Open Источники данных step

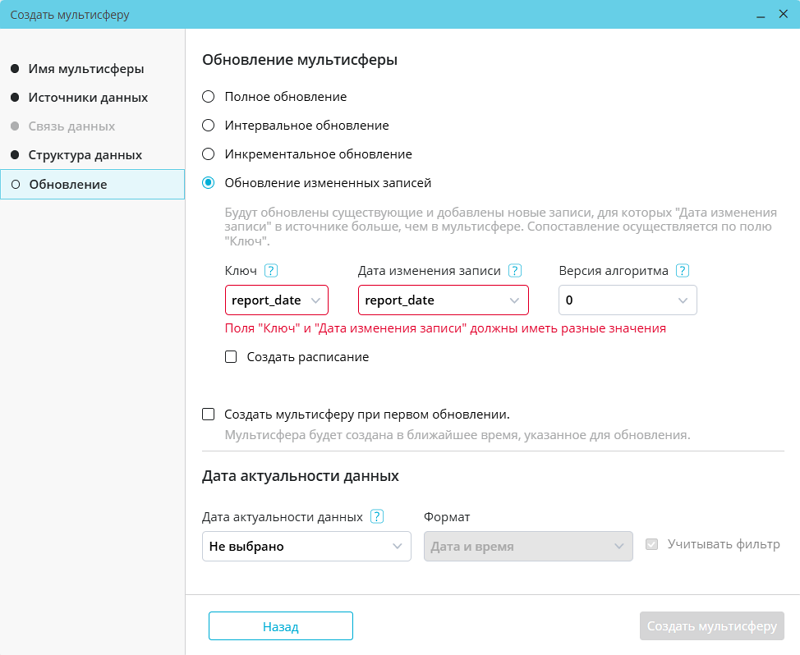pyautogui.click(x=88, y=98)
